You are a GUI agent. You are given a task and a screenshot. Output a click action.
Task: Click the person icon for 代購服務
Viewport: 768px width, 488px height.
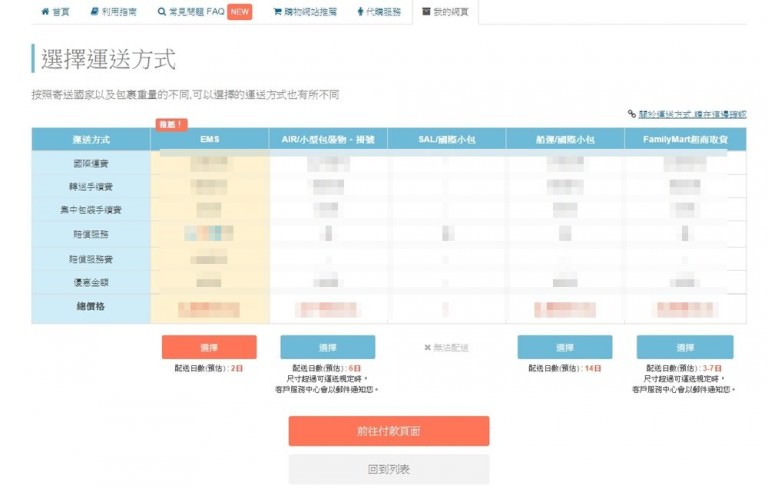pyautogui.click(x=359, y=12)
